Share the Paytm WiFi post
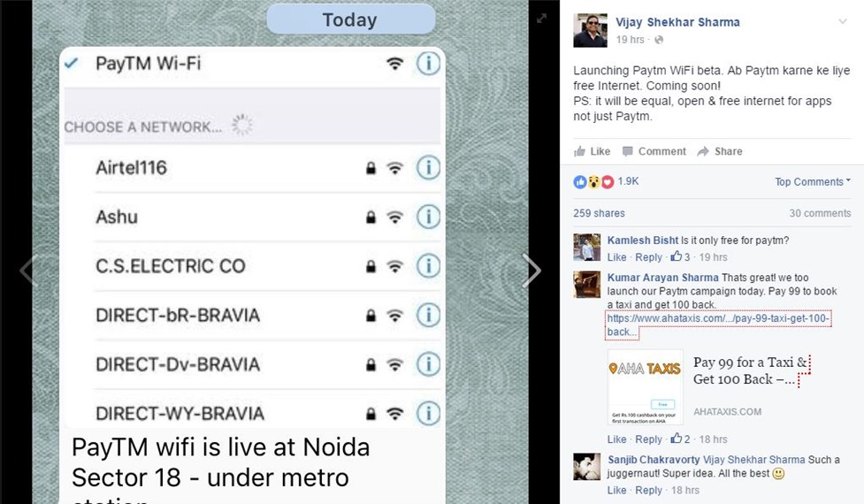The image size is (864, 504). (x=720, y=151)
